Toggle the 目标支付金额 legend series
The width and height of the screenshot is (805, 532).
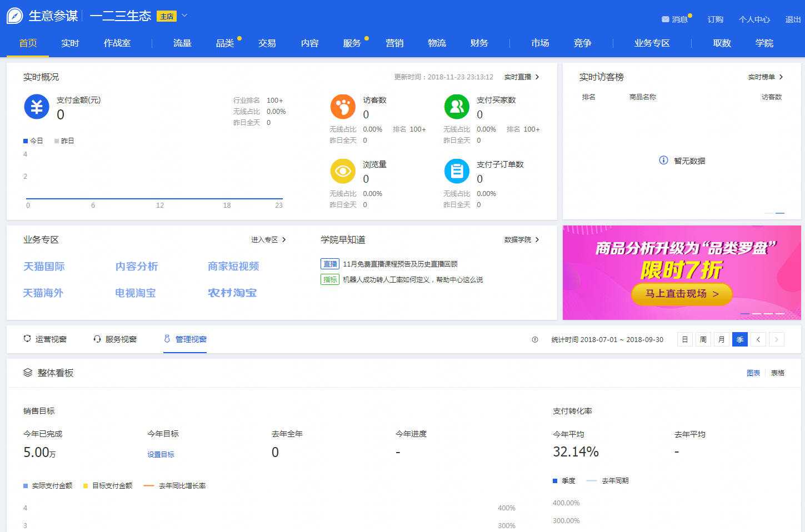[108, 486]
